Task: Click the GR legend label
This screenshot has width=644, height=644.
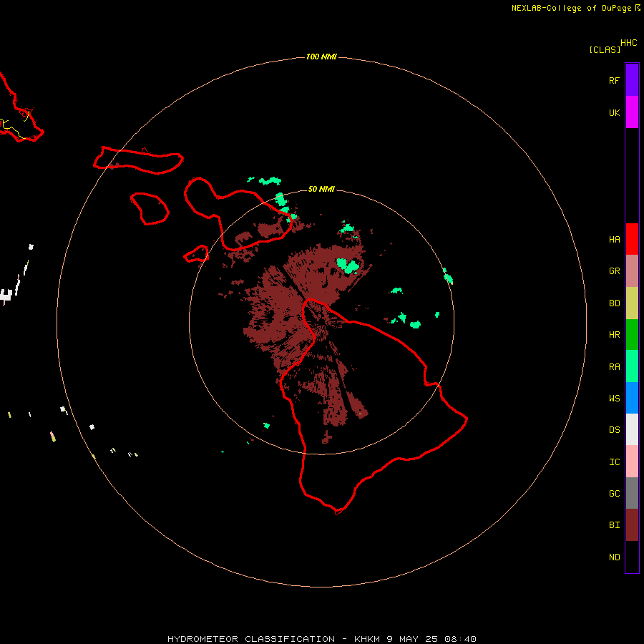Action: 614,271
